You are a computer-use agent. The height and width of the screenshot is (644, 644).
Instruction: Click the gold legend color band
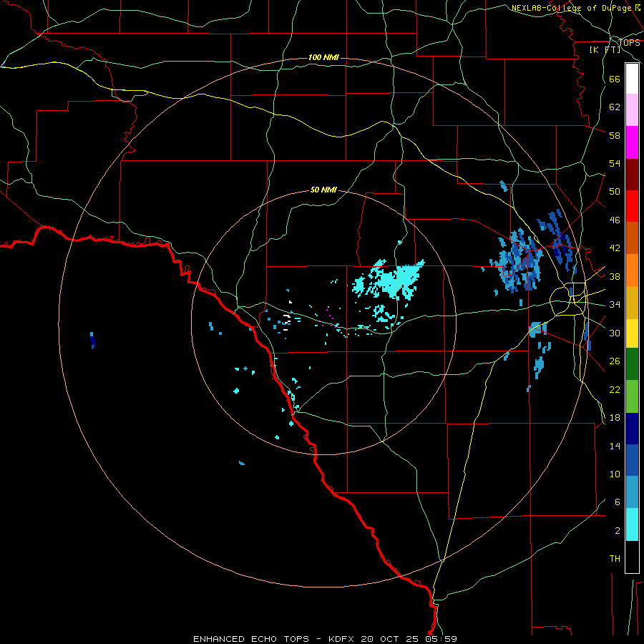click(x=632, y=303)
